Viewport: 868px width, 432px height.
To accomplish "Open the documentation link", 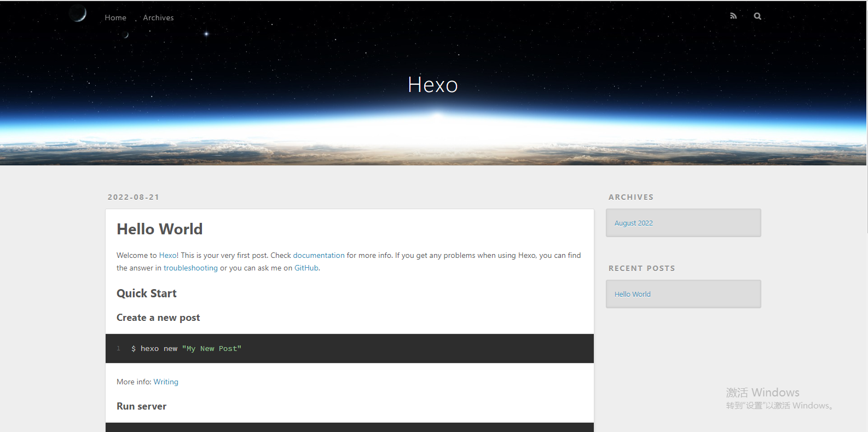I will click(x=319, y=255).
